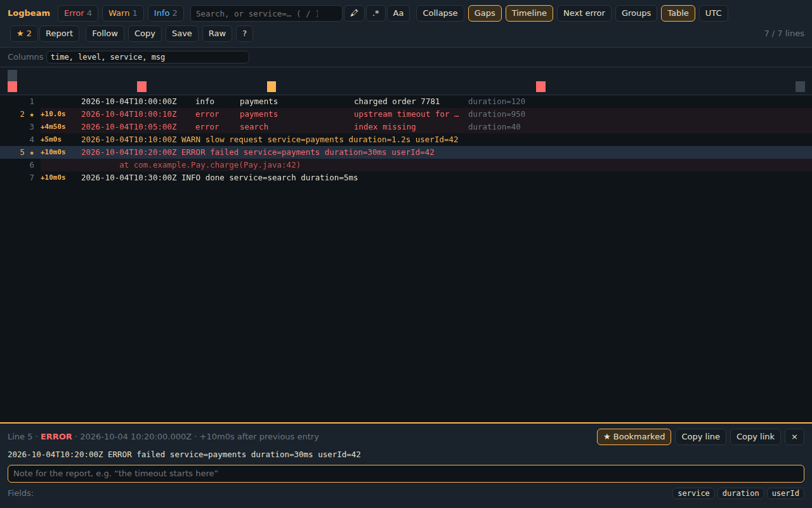Jump to Next error
Screen dimensions: 812x508
584,13
